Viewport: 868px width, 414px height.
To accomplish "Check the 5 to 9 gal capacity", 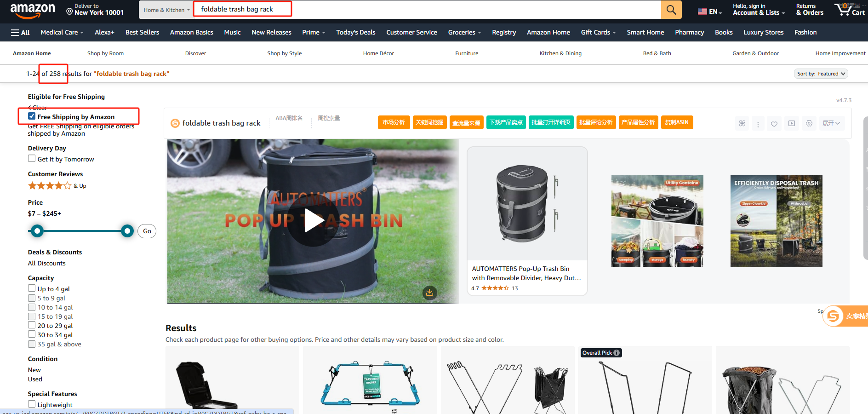I will [32, 298].
